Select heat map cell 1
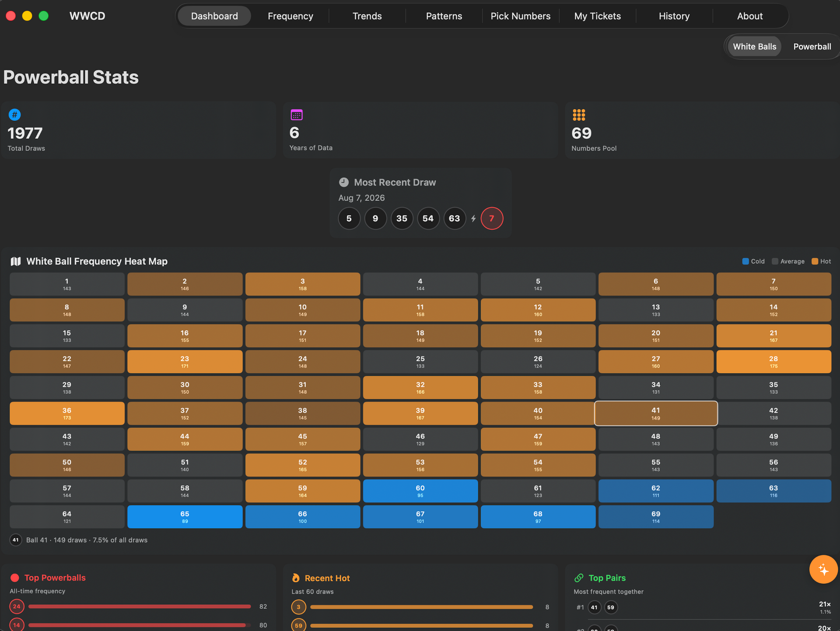840x631 pixels. tap(67, 284)
